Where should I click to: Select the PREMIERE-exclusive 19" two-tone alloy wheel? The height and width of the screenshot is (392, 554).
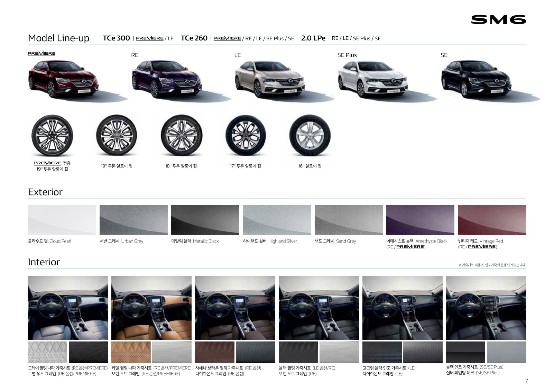click(x=52, y=136)
